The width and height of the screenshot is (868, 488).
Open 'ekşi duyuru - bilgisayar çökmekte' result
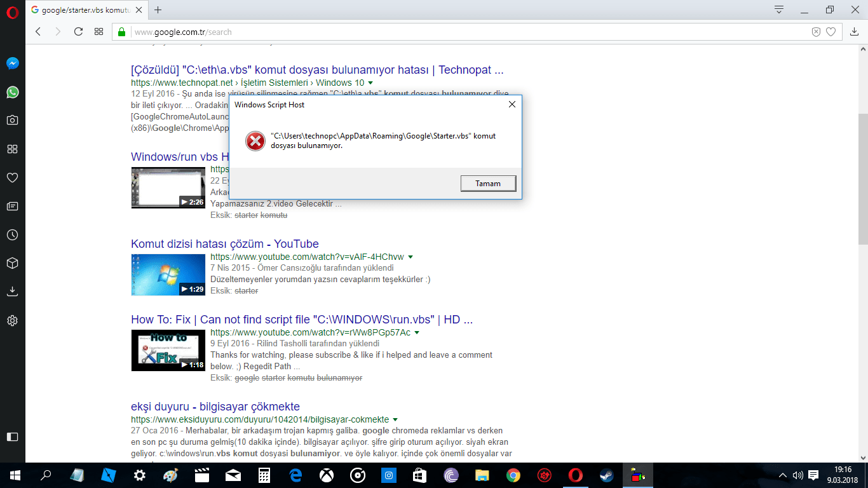[x=215, y=407]
